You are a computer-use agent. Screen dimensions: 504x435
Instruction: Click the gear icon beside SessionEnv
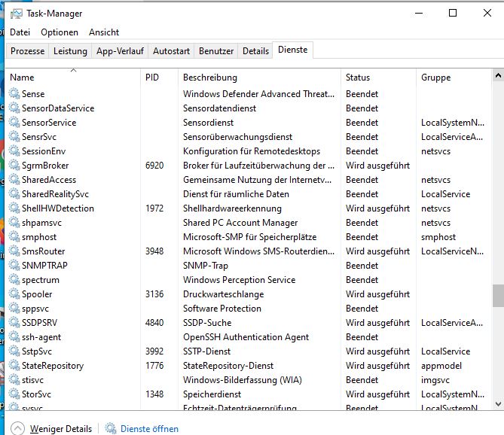14,151
